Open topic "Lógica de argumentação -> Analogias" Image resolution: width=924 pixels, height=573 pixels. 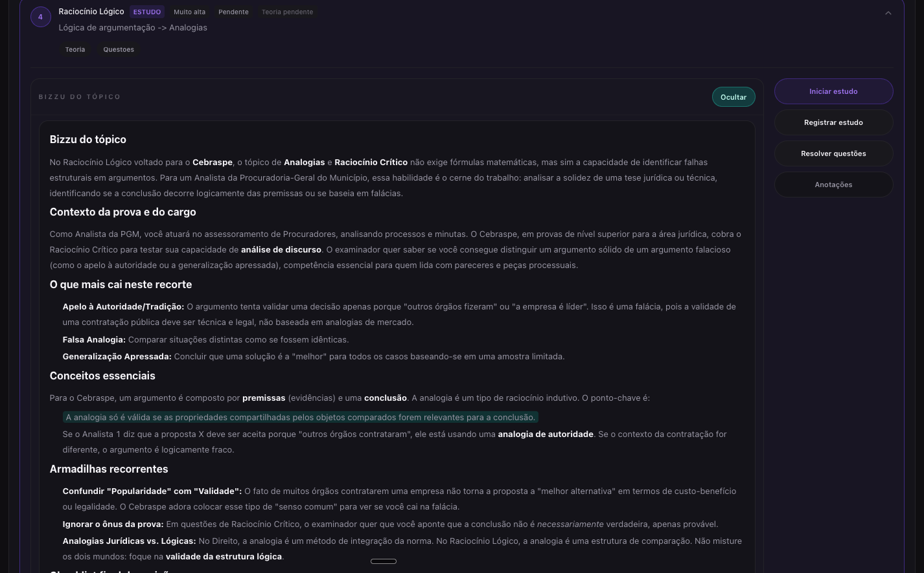tap(133, 27)
